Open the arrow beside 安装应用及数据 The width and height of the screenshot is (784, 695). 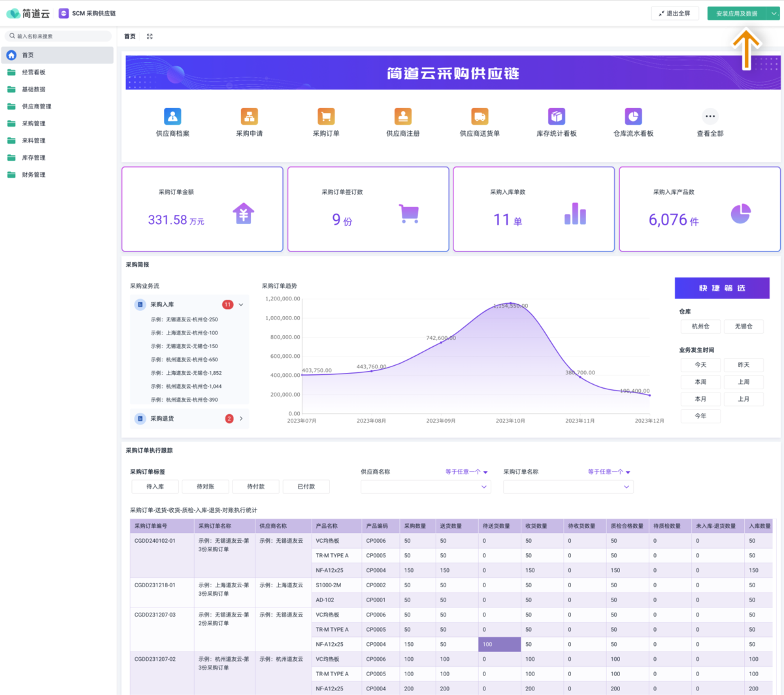774,13
